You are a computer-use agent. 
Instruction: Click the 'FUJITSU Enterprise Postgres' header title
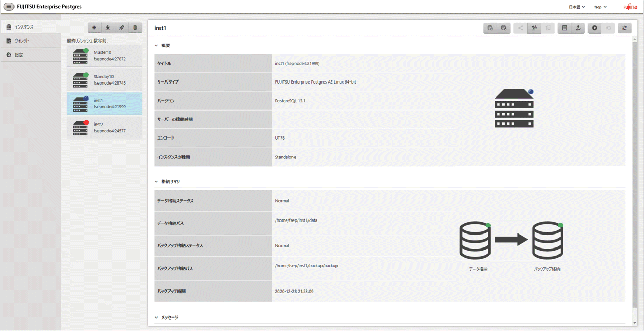pyautogui.click(x=49, y=7)
